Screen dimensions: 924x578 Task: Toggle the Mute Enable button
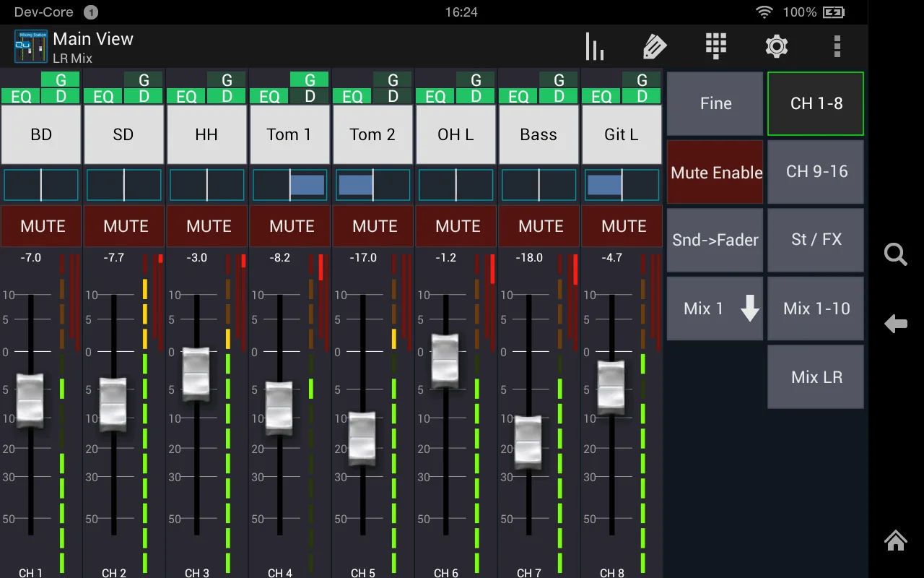715,172
